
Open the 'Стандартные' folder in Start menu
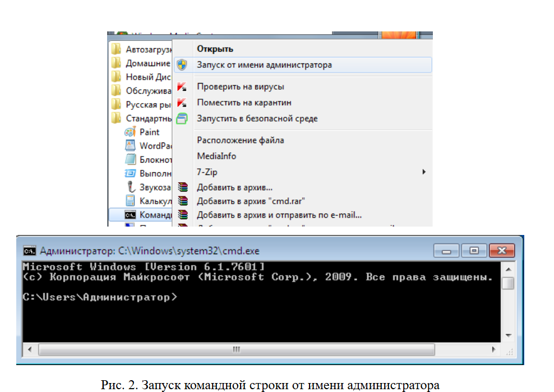148,118
